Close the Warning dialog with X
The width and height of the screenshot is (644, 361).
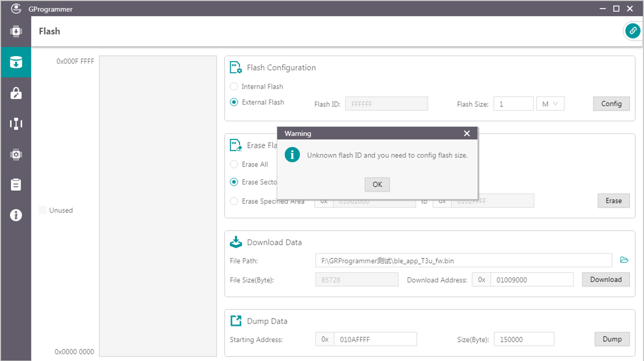(467, 133)
